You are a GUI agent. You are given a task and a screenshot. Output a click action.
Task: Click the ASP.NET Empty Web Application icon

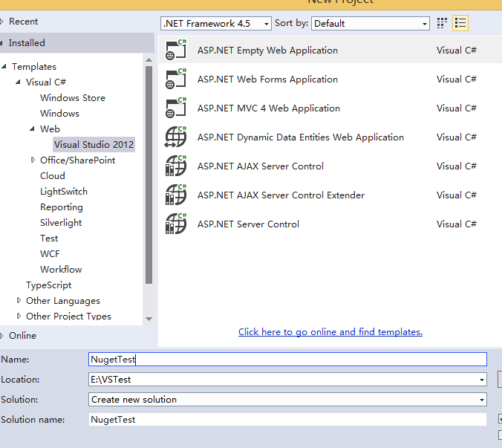coord(176,50)
